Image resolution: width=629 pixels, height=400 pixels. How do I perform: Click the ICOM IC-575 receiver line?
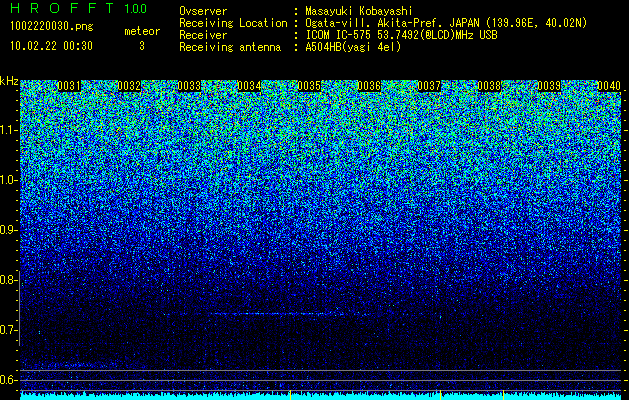click(x=402, y=35)
